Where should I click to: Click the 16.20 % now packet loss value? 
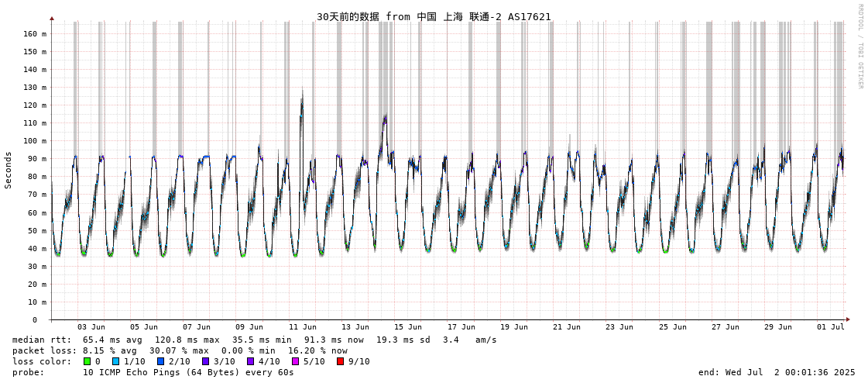click(x=317, y=350)
